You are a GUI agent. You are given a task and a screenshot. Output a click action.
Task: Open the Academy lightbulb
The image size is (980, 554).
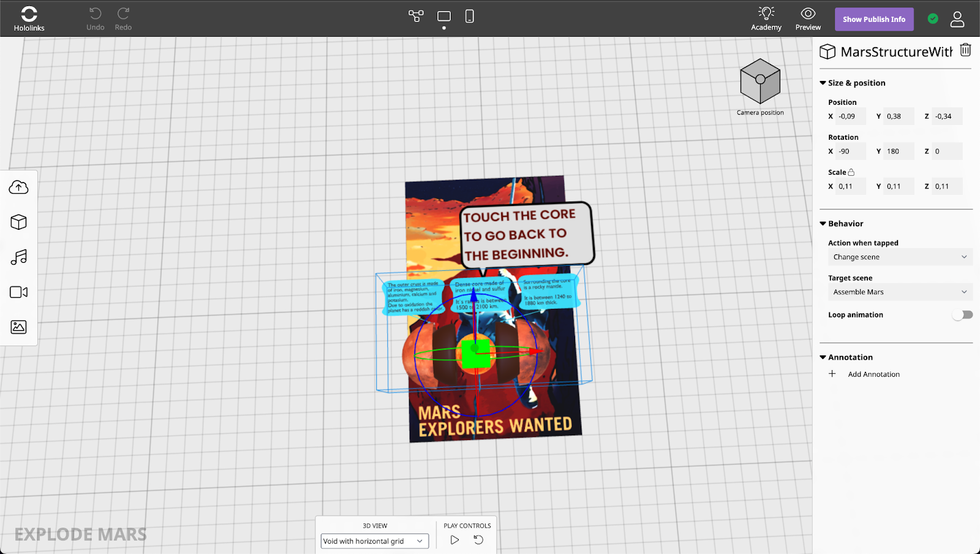click(x=766, y=18)
